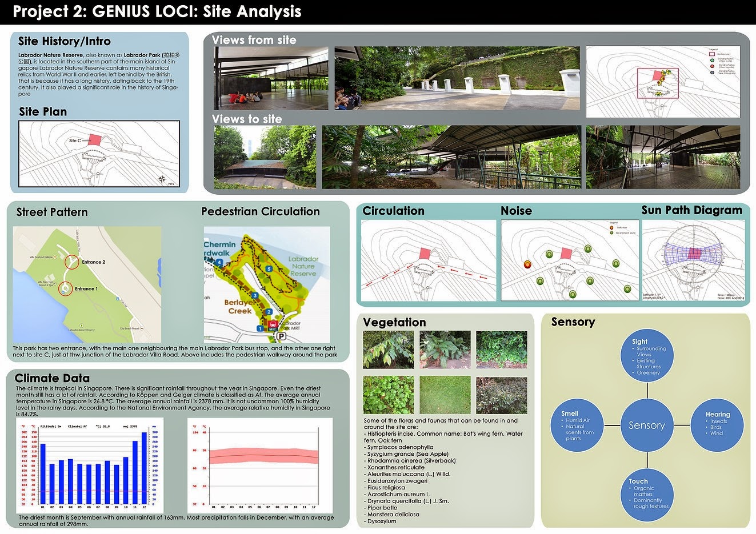Select the Views to site section header

pyautogui.click(x=247, y=119)
